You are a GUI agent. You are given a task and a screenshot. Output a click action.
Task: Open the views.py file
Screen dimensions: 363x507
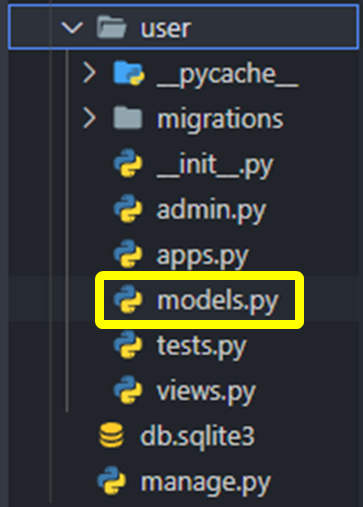pyautogui.click(x=206, y=392)
